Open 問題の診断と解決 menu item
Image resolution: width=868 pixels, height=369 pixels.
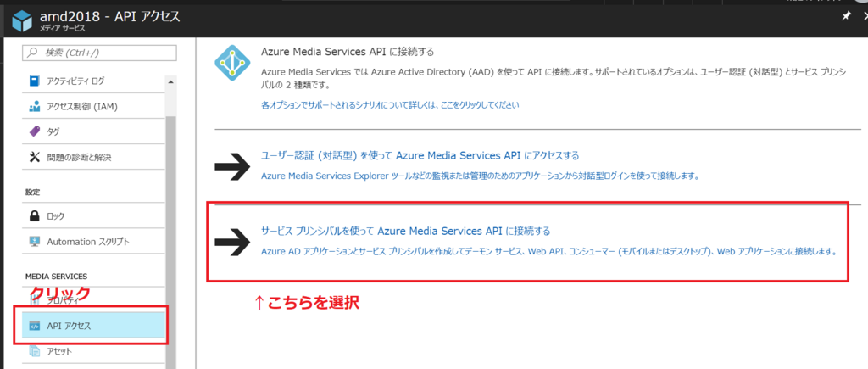click(x=95, y=157)
